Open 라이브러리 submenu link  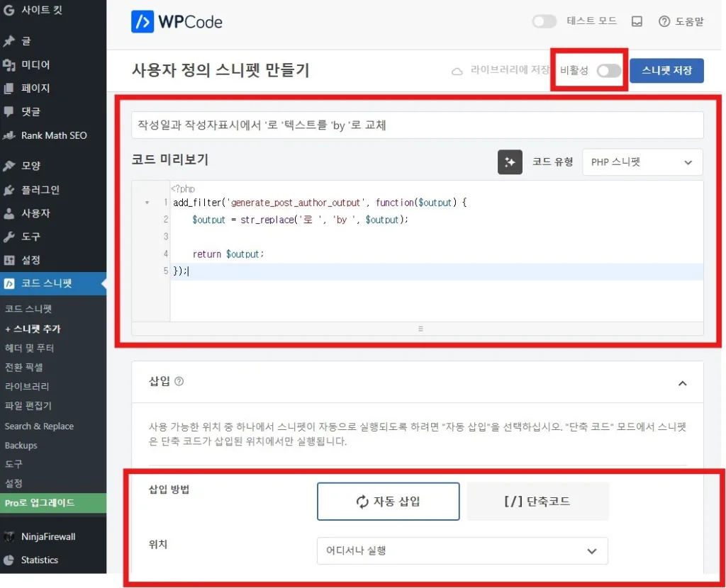pos(27,387)
